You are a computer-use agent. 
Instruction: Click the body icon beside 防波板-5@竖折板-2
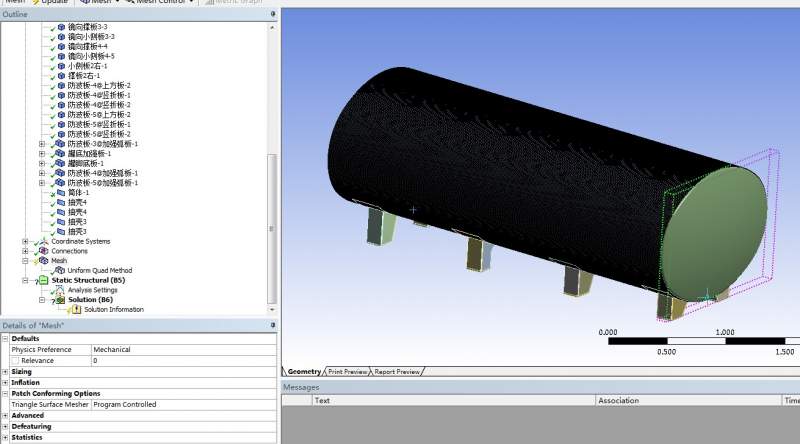(61, 134)
